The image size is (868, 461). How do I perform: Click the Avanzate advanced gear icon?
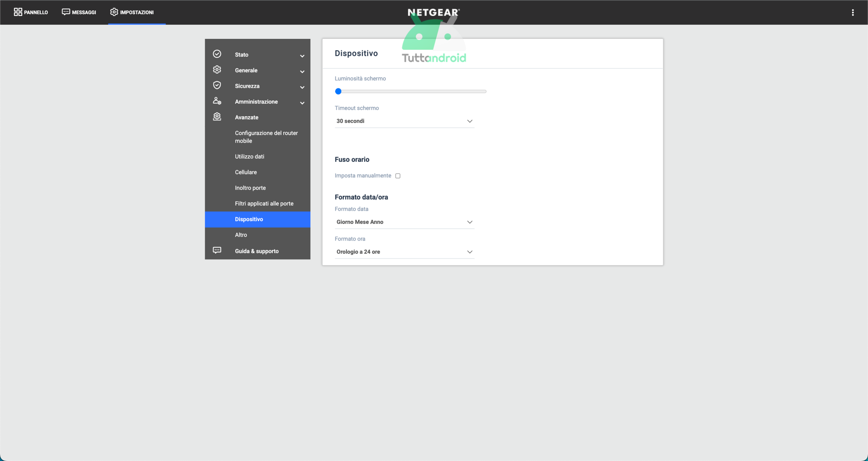[x=217, y=117]
